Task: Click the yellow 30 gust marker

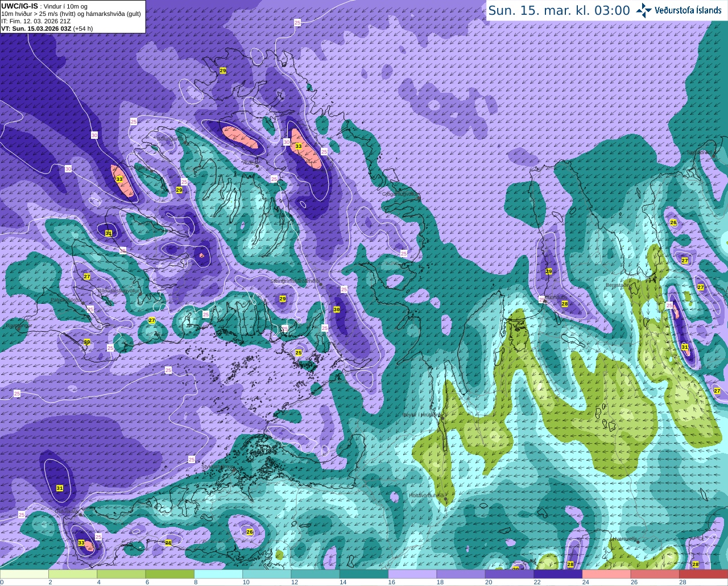Action: click(x=337, y=309)
